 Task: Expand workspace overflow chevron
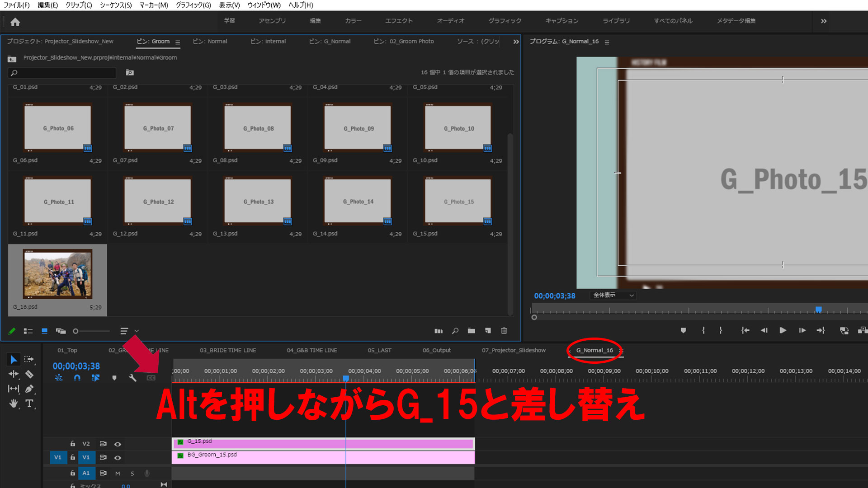point(824,21)
